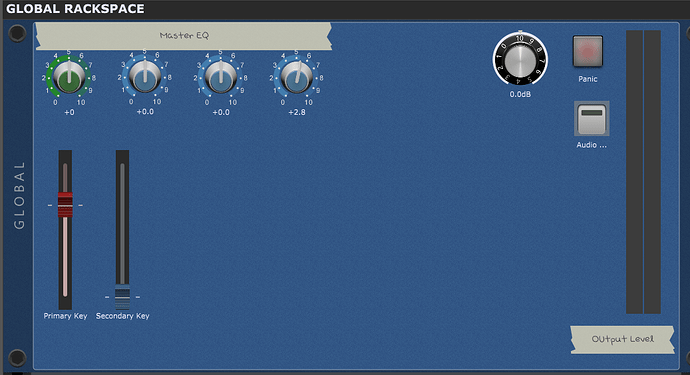Select the EQ knob reading +2.8
This screenshot has height=375, width=690.
(x=297, y=77)
